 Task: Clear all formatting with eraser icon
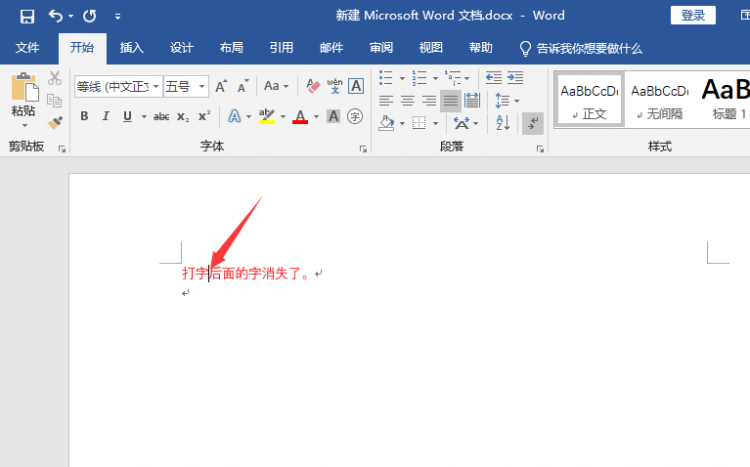pyautogui.click(x=313, y=86)
